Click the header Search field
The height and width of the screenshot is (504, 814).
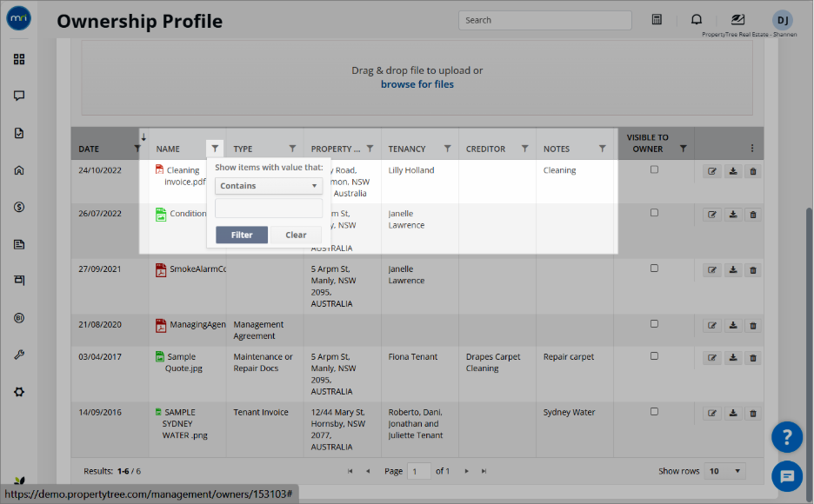point(545,20)
